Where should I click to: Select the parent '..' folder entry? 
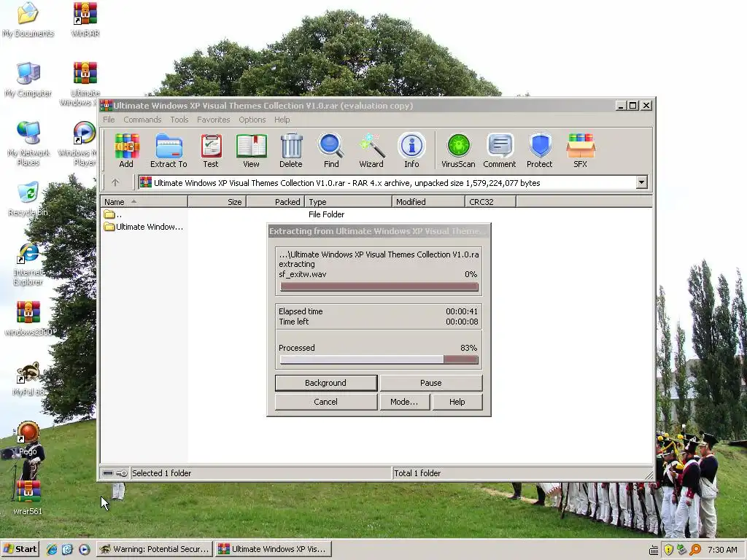pos(112,214)
